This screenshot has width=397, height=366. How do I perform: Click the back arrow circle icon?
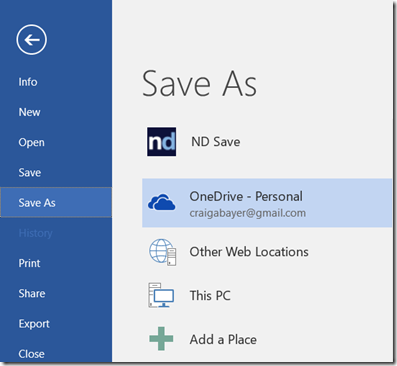coord(31,40)
